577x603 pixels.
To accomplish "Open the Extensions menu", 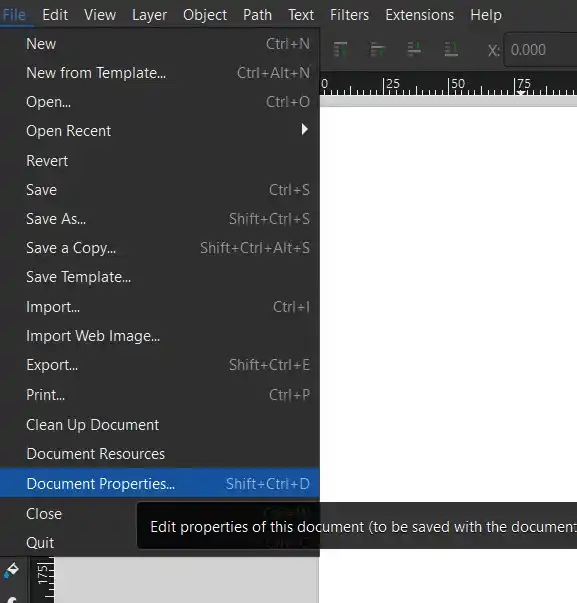I will point(419,15).
